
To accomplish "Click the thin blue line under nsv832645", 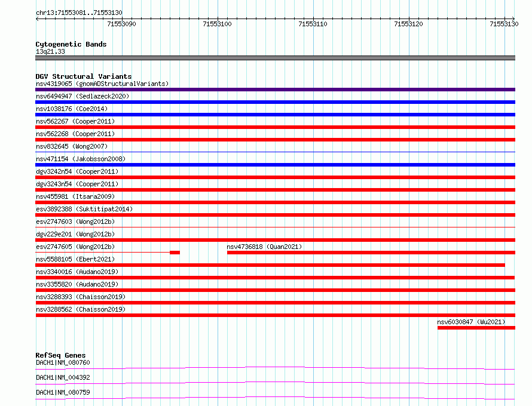I will point(275,152).
